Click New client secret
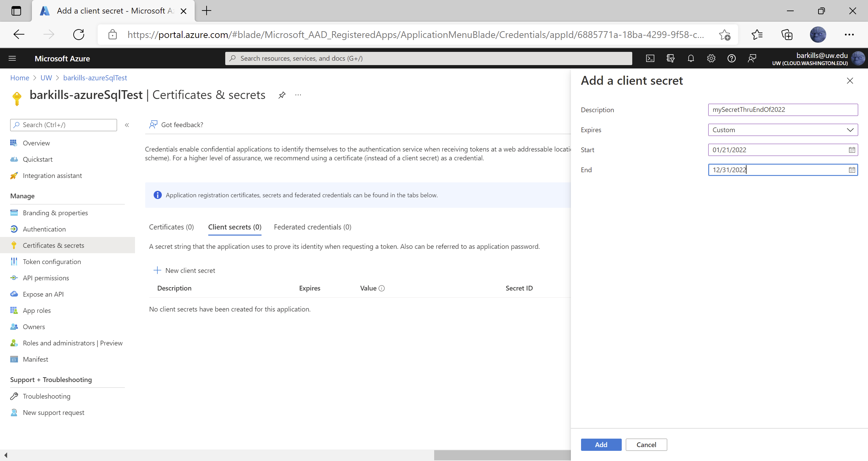Image resolution: width=868 pixels, height=461 pixels. (x=184, y=270)
